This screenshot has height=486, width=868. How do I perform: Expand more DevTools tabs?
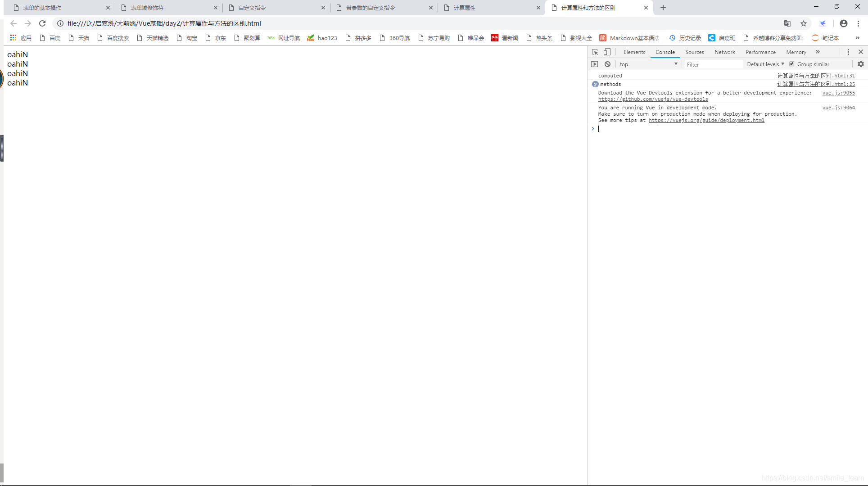point(818,52)
